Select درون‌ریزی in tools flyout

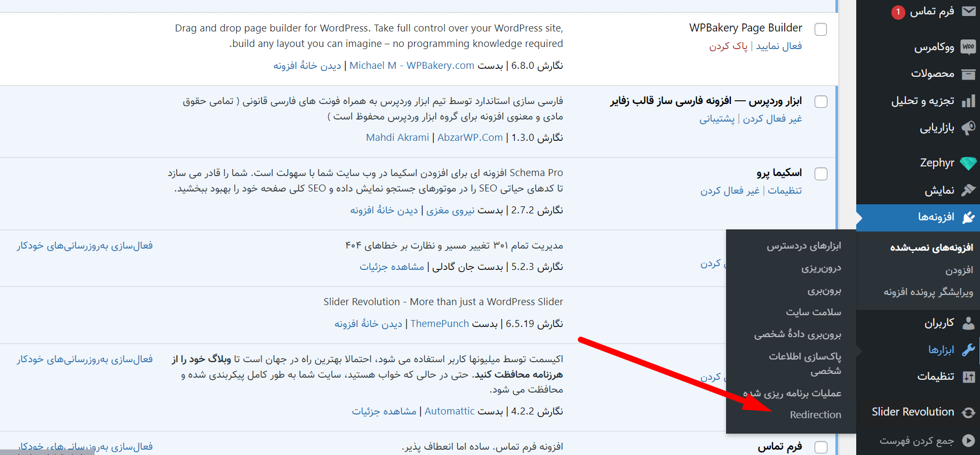tap(821, 268)
